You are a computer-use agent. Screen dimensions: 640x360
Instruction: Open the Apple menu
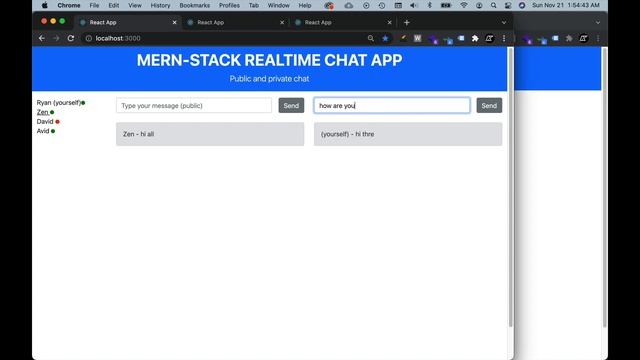(x=44, y=5)
